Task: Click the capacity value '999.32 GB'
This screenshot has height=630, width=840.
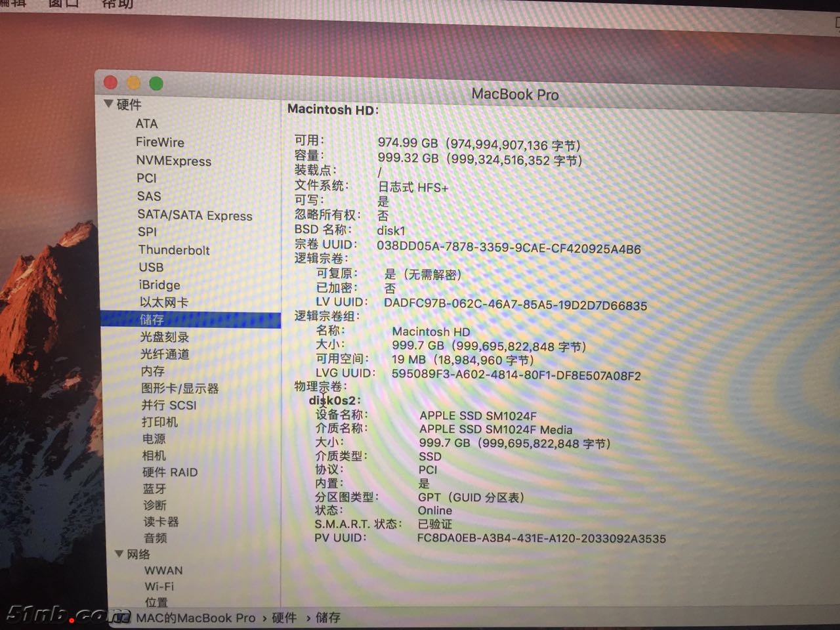Action: click(408, 158)
